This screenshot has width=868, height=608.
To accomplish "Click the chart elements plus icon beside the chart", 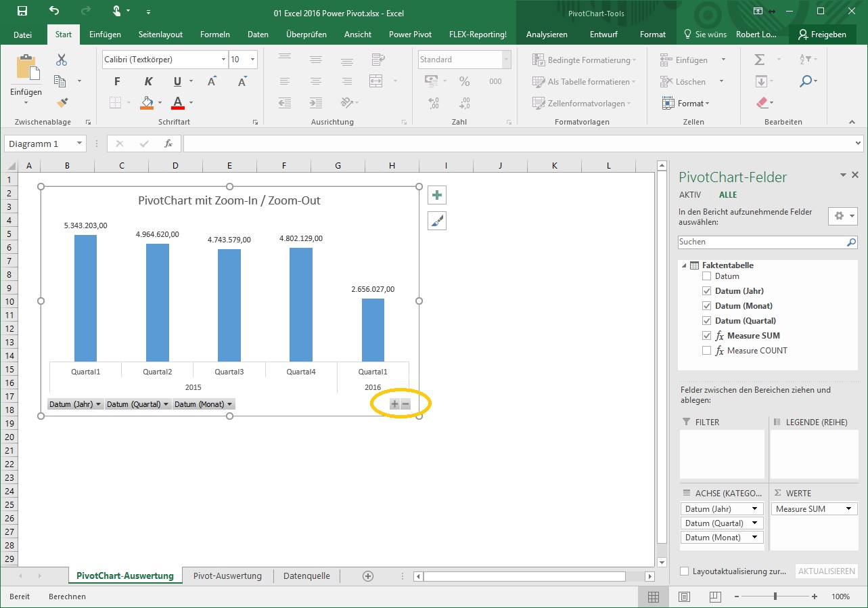I will click(x=436, y=195).
